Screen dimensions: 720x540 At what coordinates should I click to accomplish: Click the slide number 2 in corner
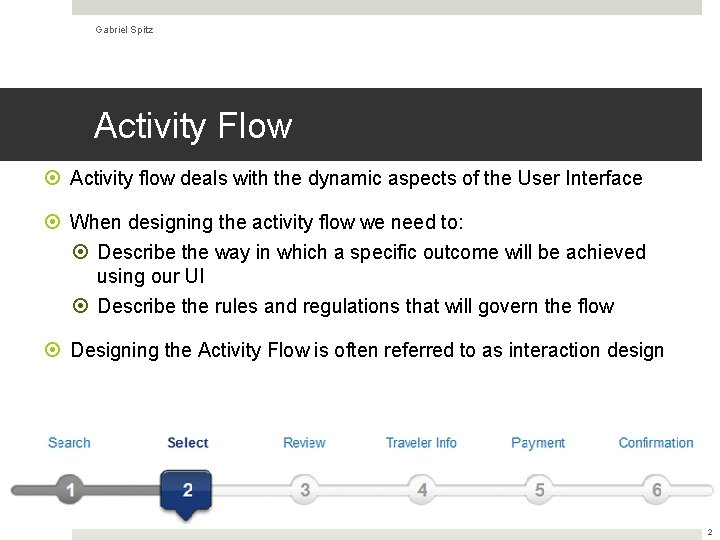pyautogui.click(x=708, y=533)
